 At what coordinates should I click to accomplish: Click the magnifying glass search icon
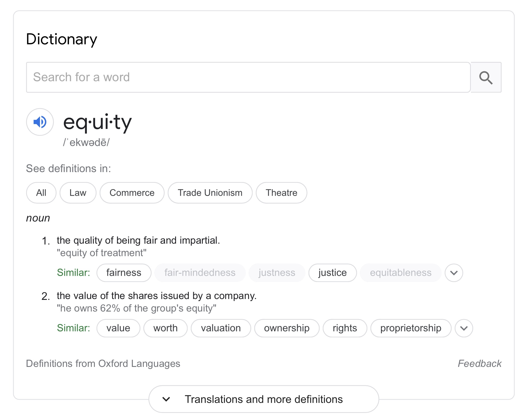coord(486,78)
